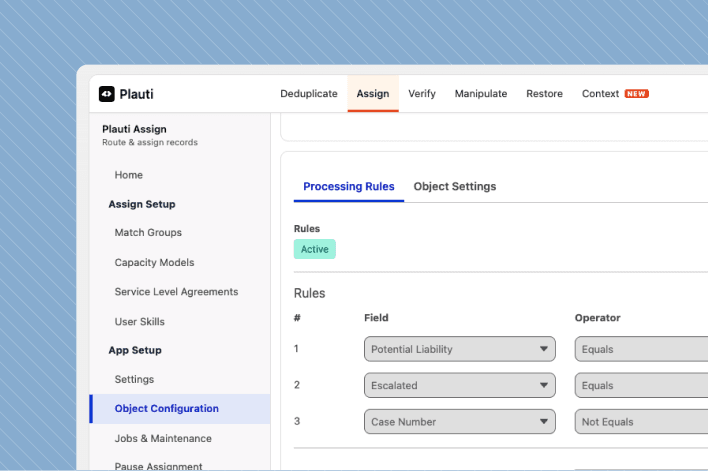Click the App Setup section heading

(x=135, y=350)
